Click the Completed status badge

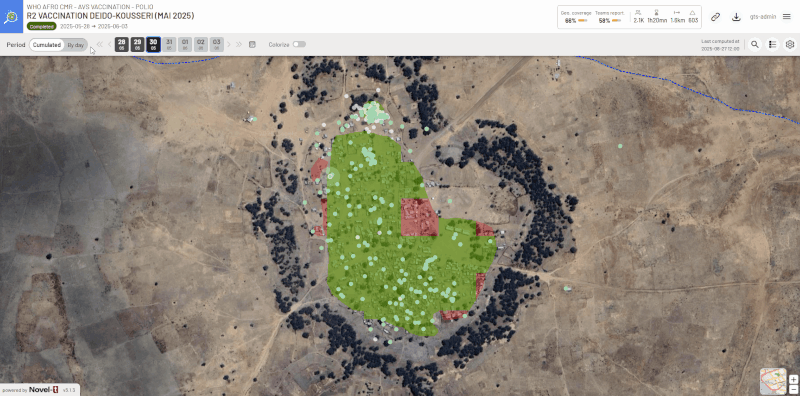point(42,26)
